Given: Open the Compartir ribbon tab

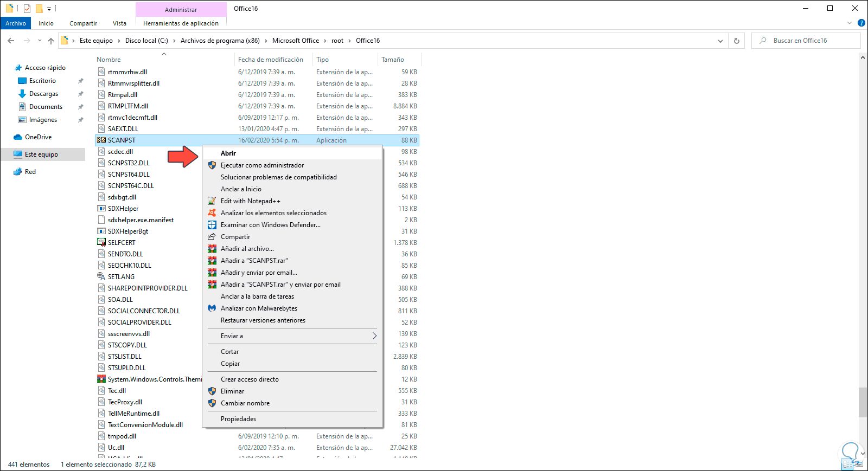Looking at the screenshot, I should point(83,23).
